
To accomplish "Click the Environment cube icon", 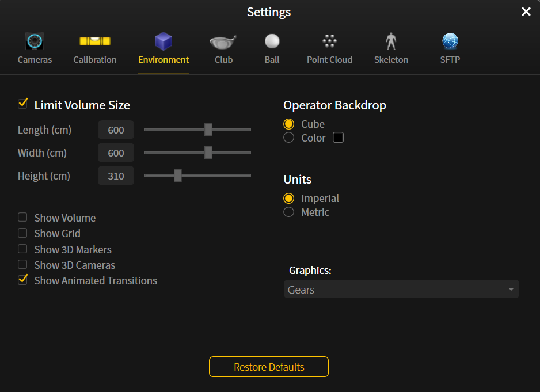I will (x=163, y=41).
